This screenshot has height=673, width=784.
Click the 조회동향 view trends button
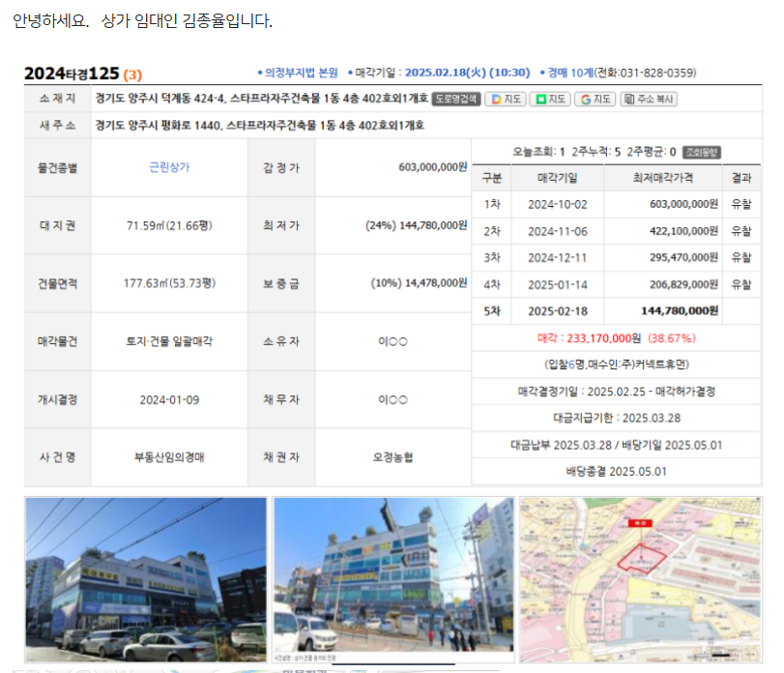pos(702,152)
